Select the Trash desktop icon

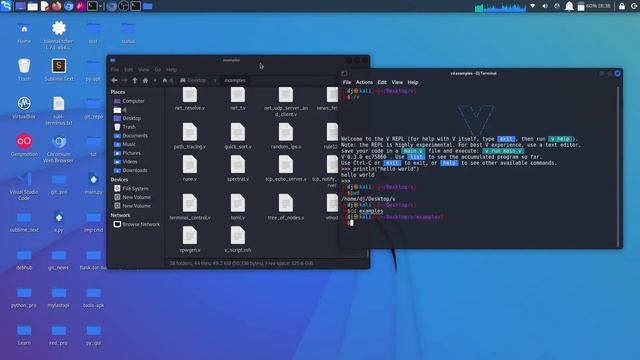[x=24, y=69]
